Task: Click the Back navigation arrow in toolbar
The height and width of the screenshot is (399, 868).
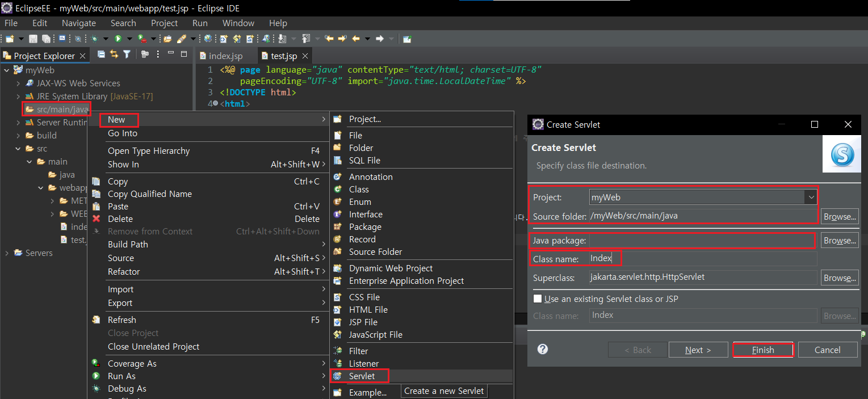Action: click(356, 39)
